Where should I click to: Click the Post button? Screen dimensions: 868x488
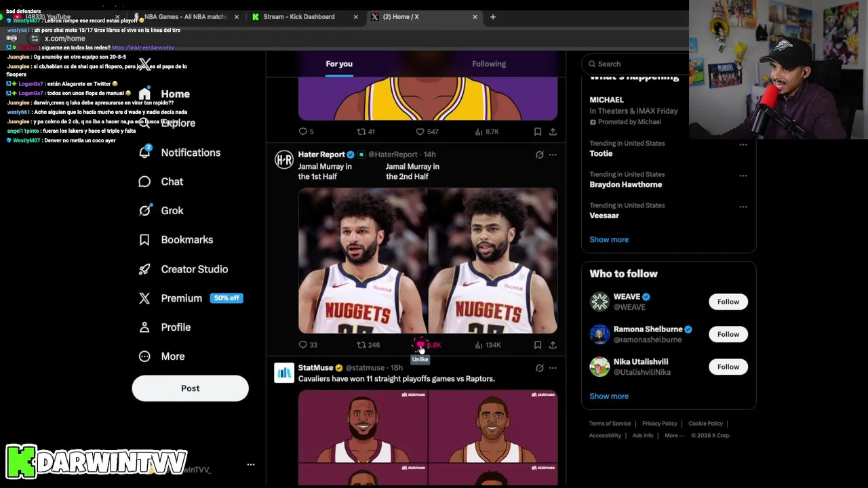coord(190,388)
